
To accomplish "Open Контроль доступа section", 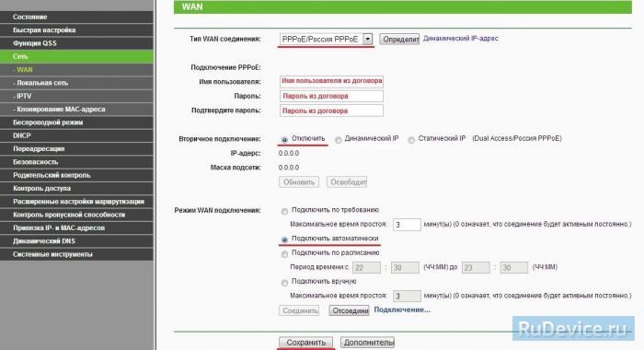I will coord(76,188).
